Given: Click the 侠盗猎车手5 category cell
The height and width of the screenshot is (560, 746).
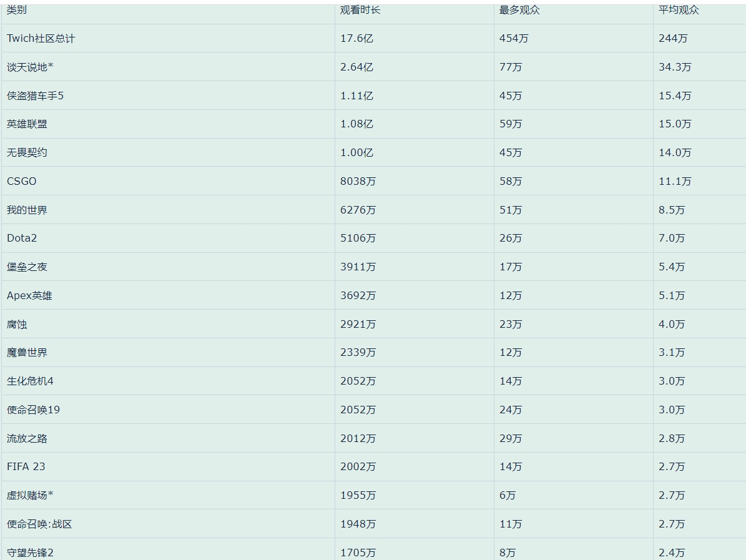Looking at the screenshot, I should click(x=35, y=96).
